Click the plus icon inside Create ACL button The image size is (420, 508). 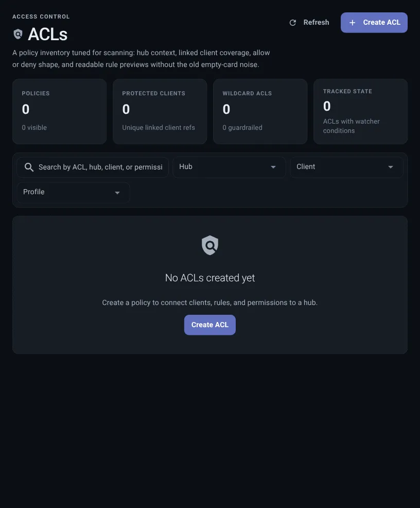(352, 22)
